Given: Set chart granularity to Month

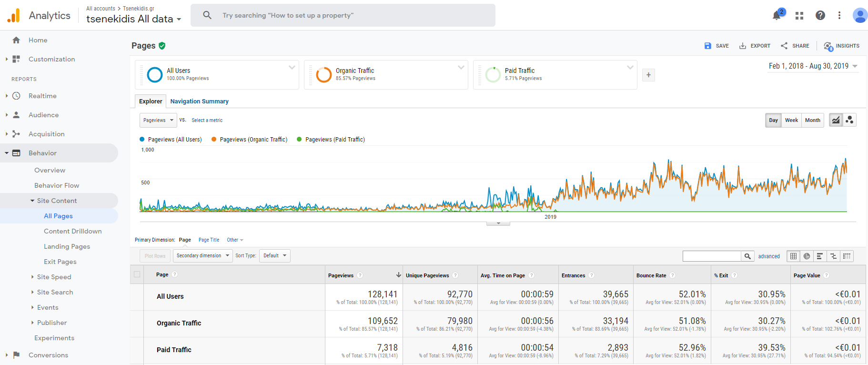Looking at the screenshot, I should tap(812, 120).
